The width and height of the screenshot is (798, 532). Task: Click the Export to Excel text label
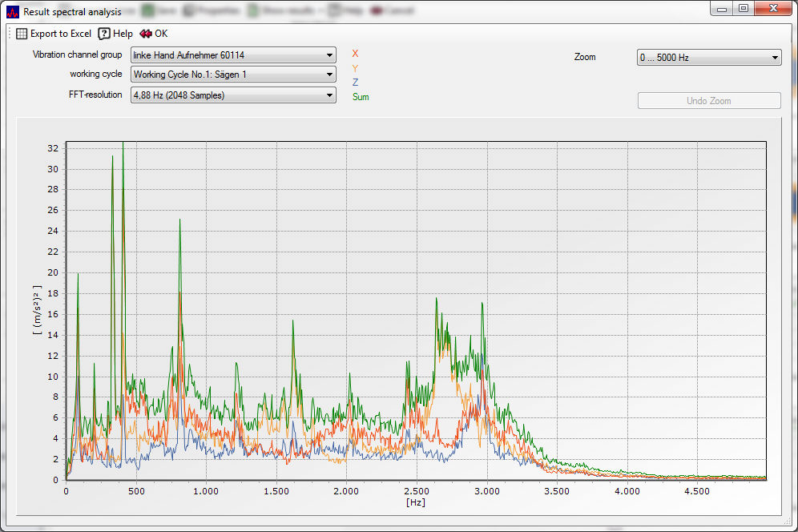61,34
